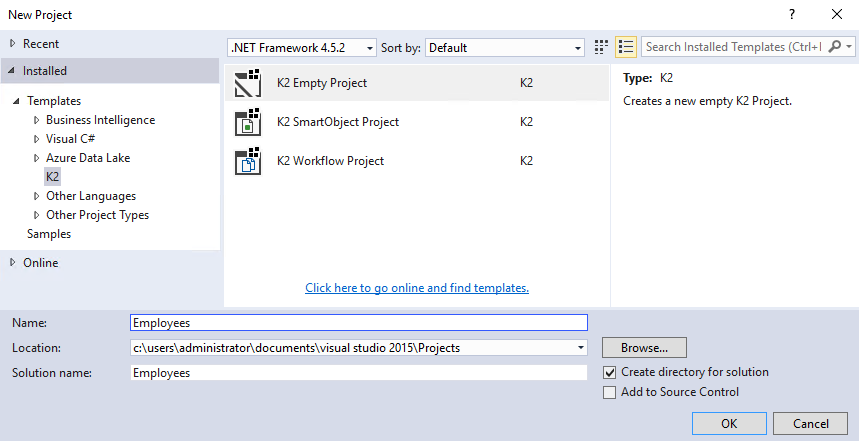The width and height of the screenshot is (859, 441).
Task: Select the K2 SmartObject Project row text
Action: pos(338,122)
